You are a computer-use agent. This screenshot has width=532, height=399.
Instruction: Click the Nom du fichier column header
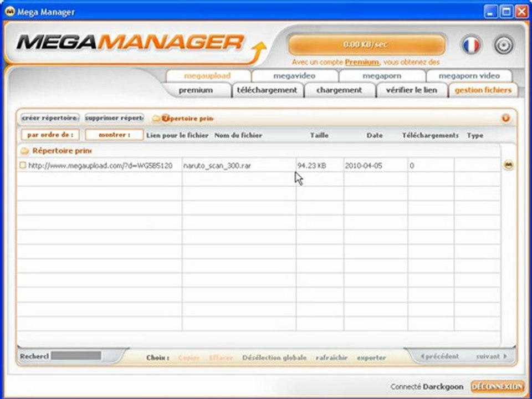[x=238, y=135]
